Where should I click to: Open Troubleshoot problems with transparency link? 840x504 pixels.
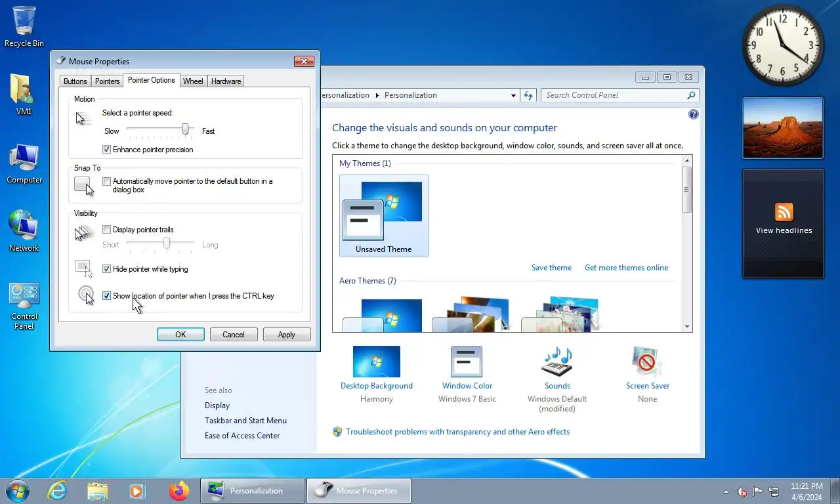(457, 432)
